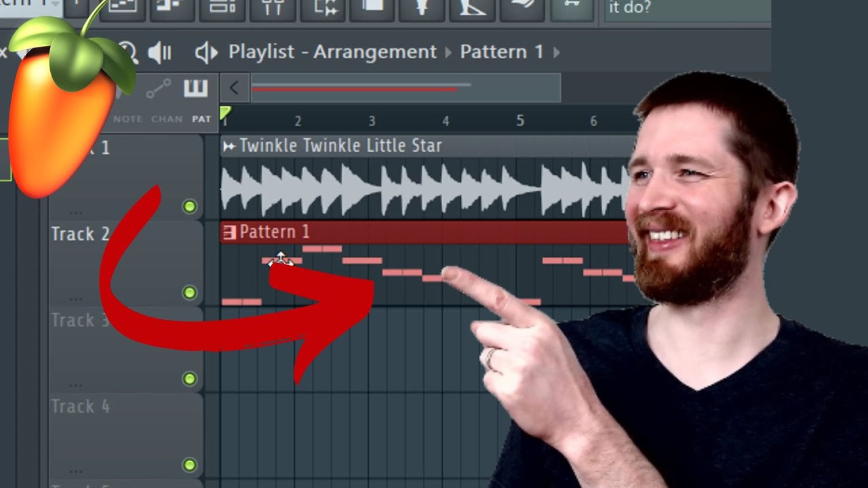Viewport: 868px width, 488px height.
Task: Select the Pattern 1 clip header bar
Action: tap(425, 232)
